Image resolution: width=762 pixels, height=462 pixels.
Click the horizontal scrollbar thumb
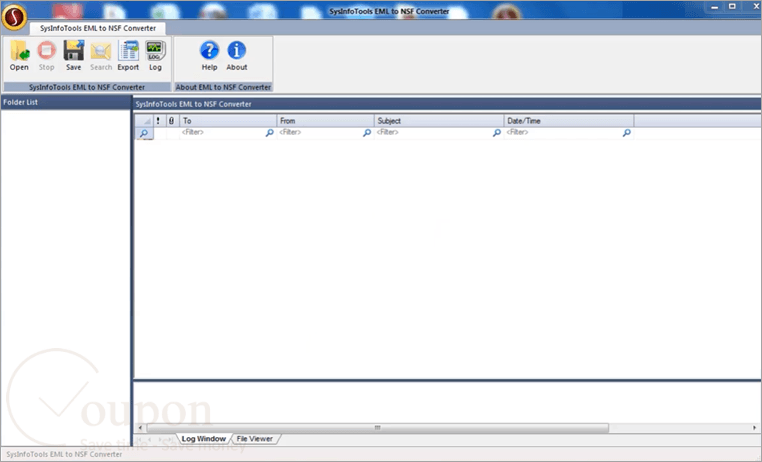pos(377,428)
